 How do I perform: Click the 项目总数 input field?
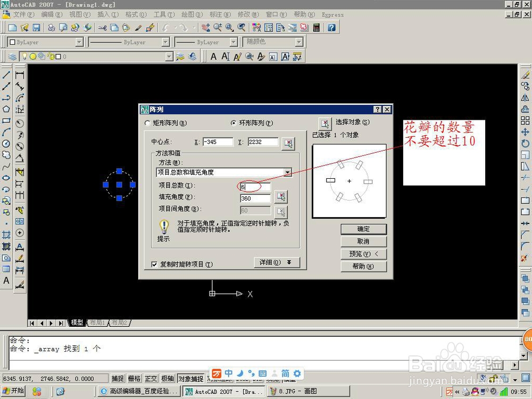254,186
